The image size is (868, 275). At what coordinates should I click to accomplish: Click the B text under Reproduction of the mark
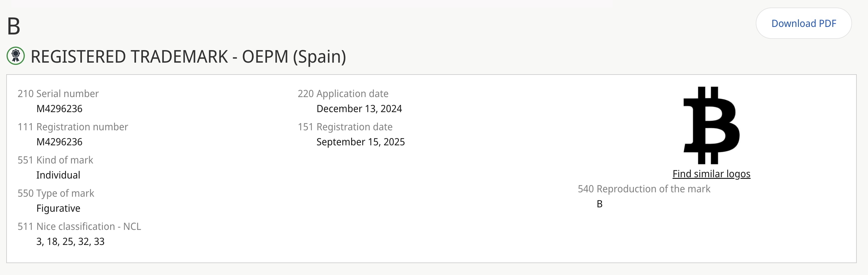pyautogui.click(x=599, y=204)
